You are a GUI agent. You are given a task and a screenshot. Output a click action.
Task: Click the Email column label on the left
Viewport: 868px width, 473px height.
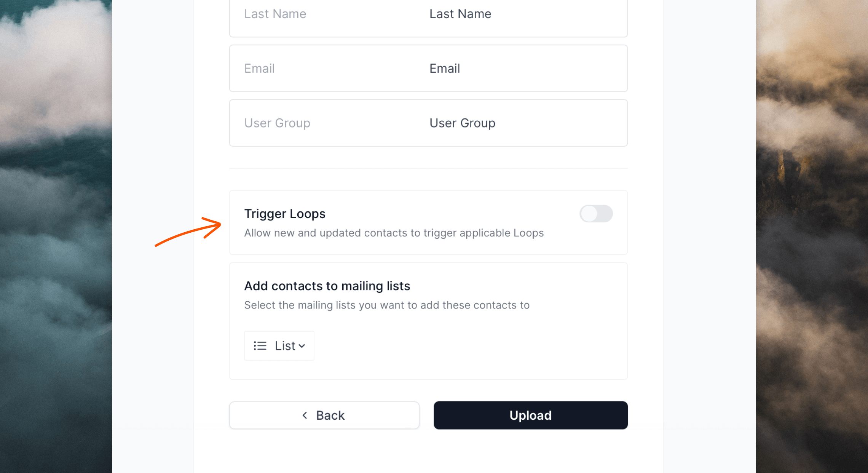(259, 69)
